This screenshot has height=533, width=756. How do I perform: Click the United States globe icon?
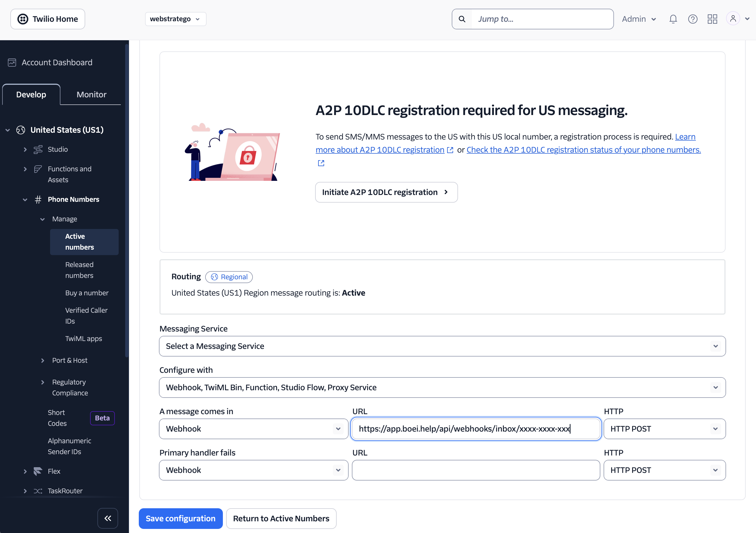[21, 130]
